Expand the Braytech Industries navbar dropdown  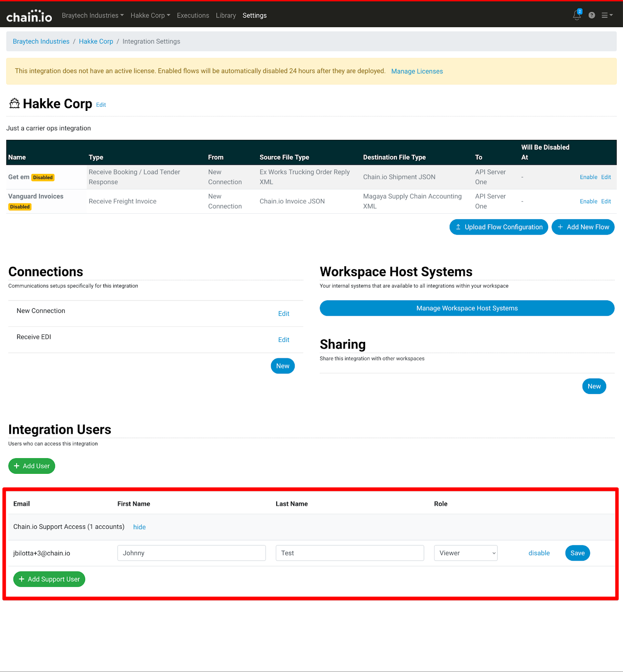93,16
